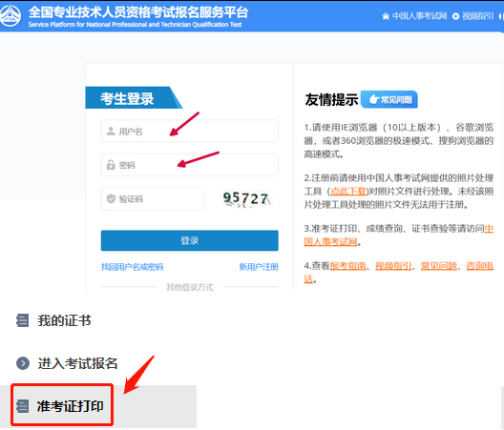Focus the 验证码 input field
This screenshot has height=430, width=504.
point(152,198)
